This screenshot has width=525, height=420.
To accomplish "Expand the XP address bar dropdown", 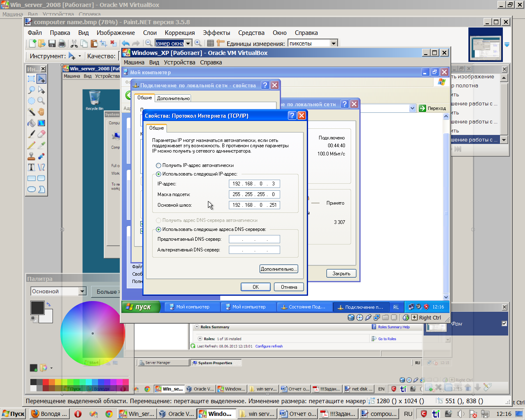I will (412, 108).
